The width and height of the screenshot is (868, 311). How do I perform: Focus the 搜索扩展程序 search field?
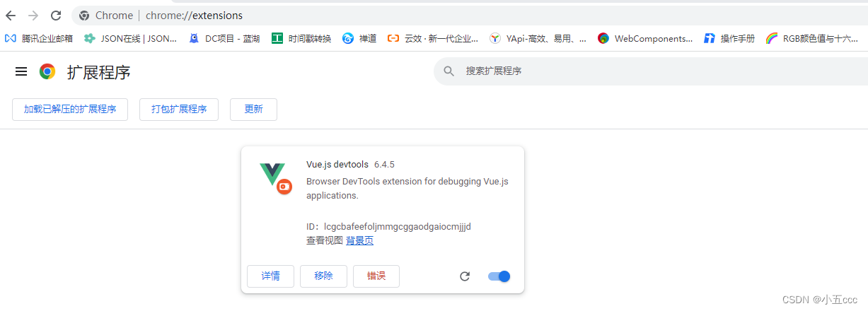651,71
